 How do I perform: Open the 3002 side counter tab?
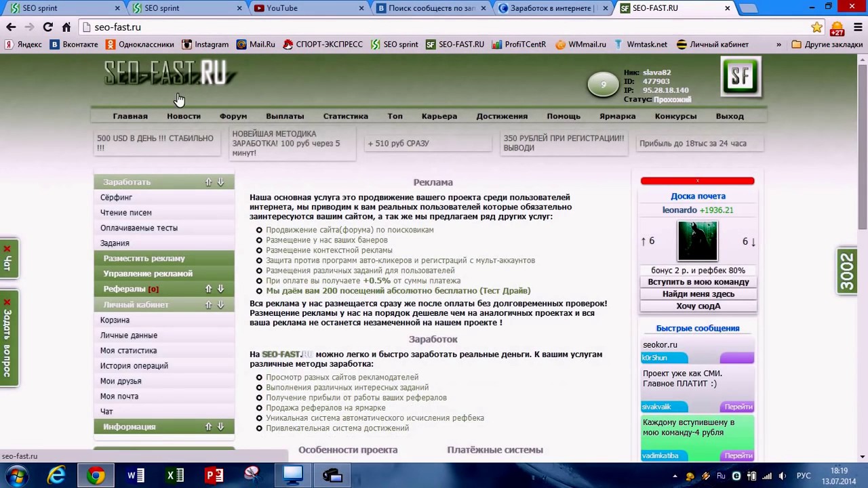pos(848,271)
